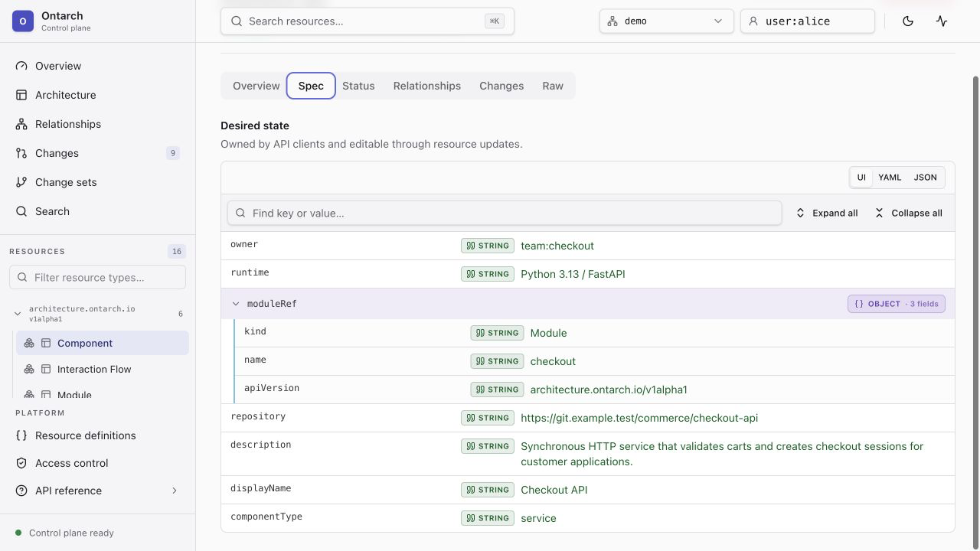Click the componentType service value
The height and width of the screenshot is (551, 980).
coord(538,518)
